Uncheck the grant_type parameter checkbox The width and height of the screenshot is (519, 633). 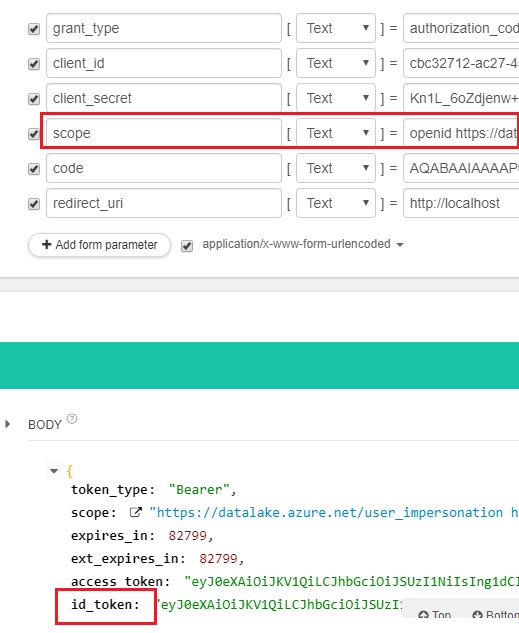click(34, 29)
